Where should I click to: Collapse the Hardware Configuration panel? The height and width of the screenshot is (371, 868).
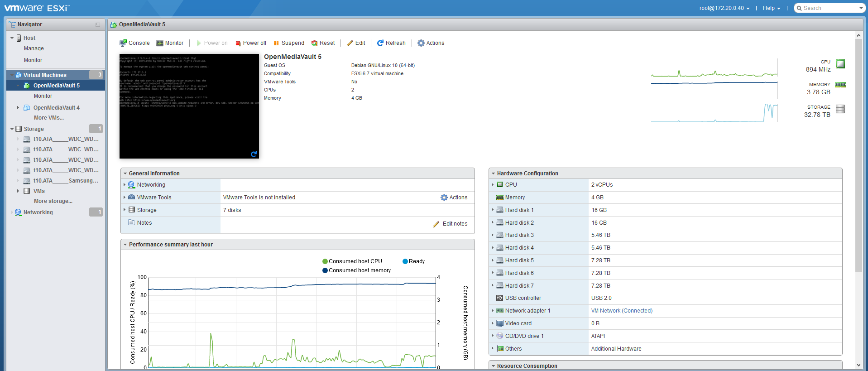pos(493,173)
